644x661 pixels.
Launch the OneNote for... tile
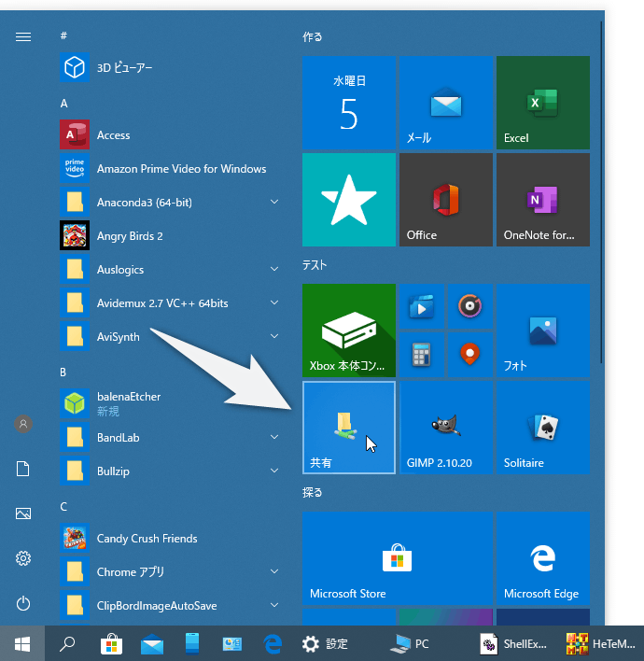(x=543, y=200)
